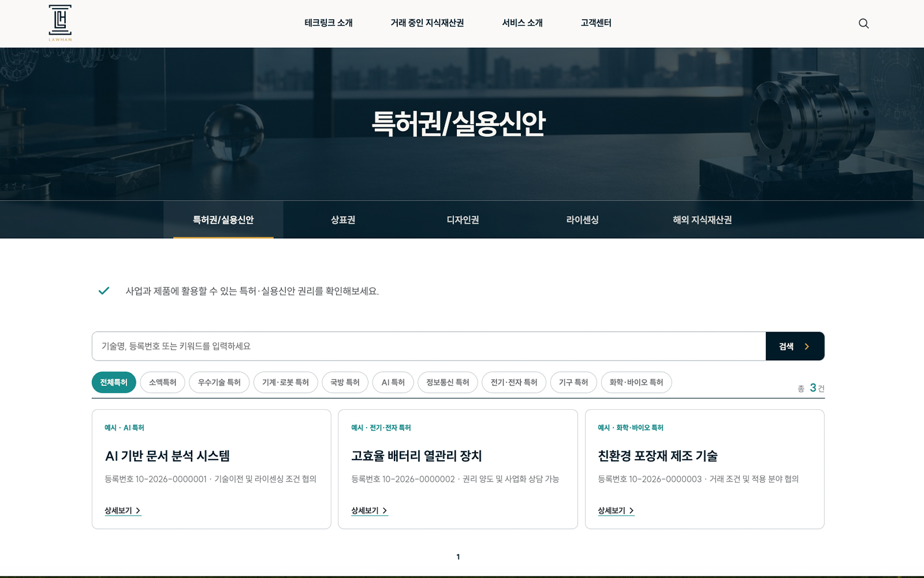924x578 pixels.
Task: Open 상세보기 for AI 기반 문서 분석 시스템
Action: tap(122, 511)
